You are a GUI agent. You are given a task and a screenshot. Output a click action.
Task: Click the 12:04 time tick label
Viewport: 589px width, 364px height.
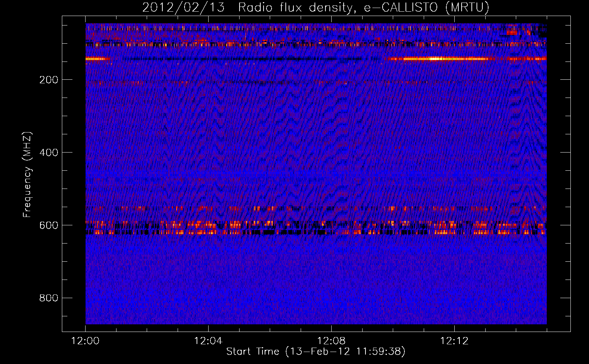coord(208,341)
